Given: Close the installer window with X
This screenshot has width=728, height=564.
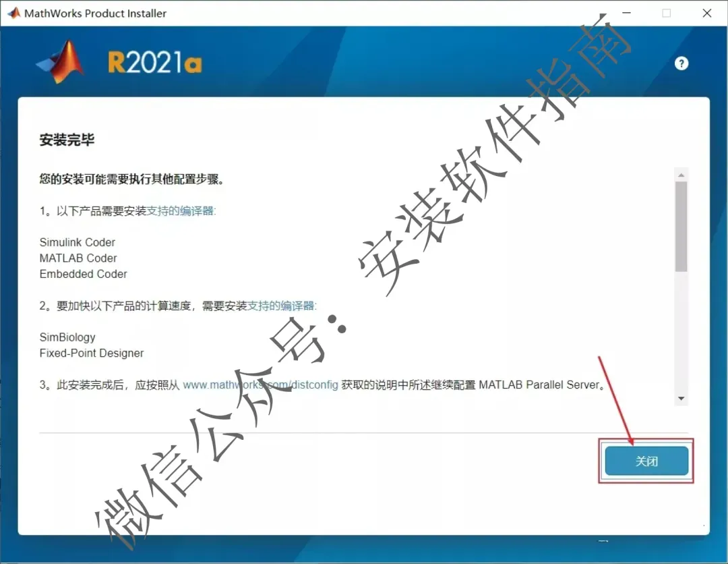Looking at the screenshot, I should point(706,13).
